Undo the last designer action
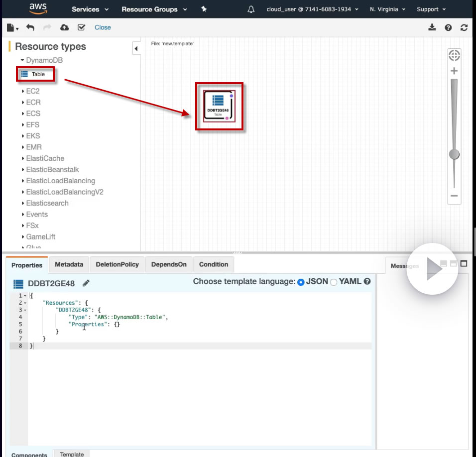The image size is (476, 457). pos(30,27)
